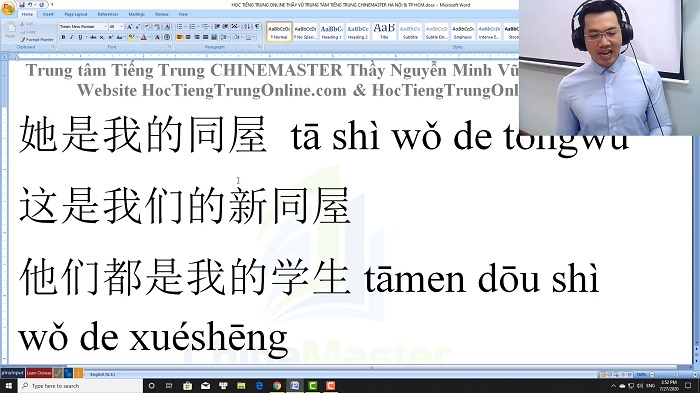This screenshot has width=700, height=393.
Task: Apply the red font color
Action: pyautogui.click(x=144, y=37)
